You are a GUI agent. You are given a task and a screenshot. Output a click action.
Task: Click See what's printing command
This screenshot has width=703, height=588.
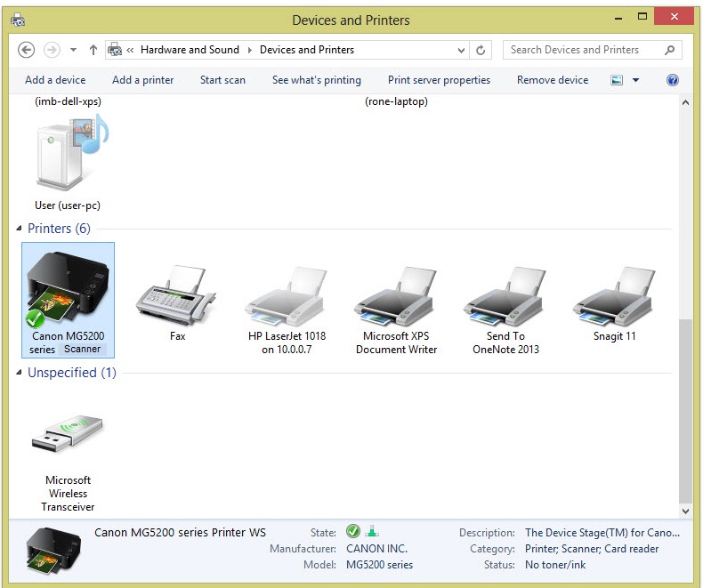316,80
